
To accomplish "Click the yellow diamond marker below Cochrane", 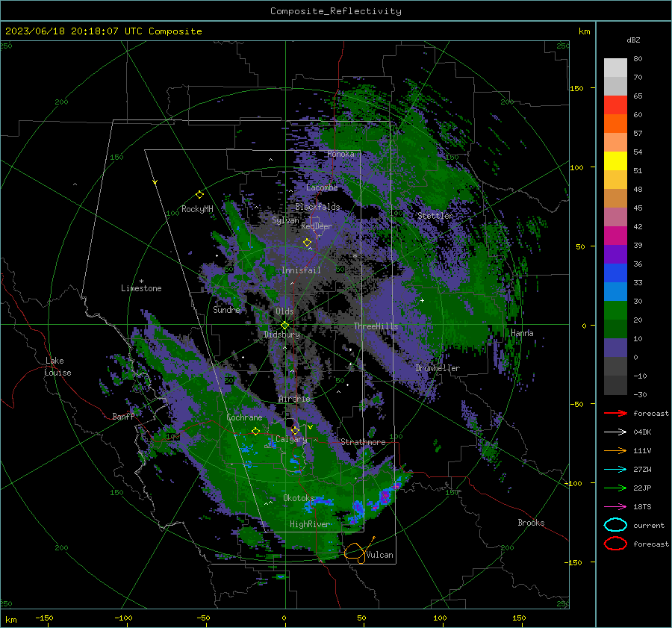I will coord(256,431).
